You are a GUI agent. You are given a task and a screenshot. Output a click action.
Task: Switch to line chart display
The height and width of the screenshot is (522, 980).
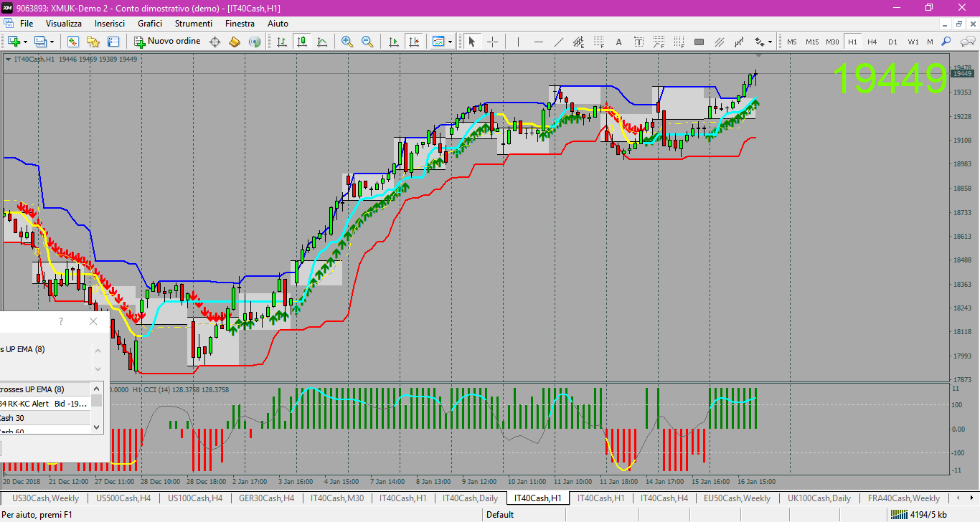322,42
